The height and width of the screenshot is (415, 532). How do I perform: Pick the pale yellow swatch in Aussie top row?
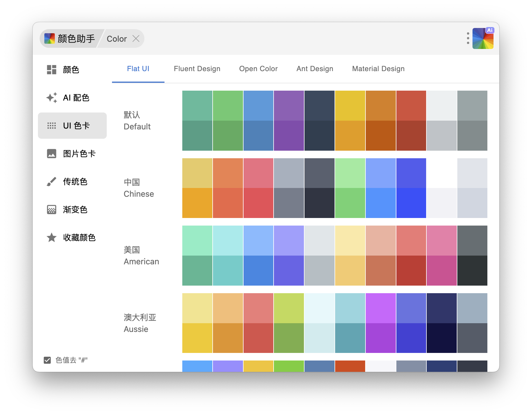[197, 308]
